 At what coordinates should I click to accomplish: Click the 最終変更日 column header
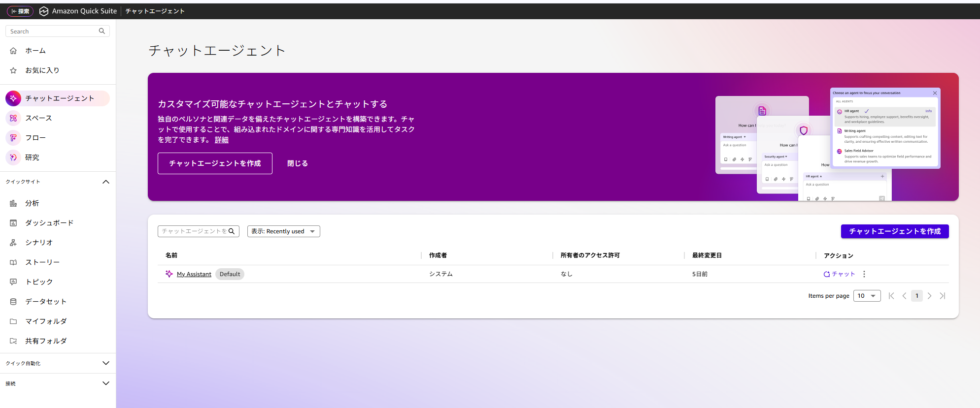click(x=707, y=255)
